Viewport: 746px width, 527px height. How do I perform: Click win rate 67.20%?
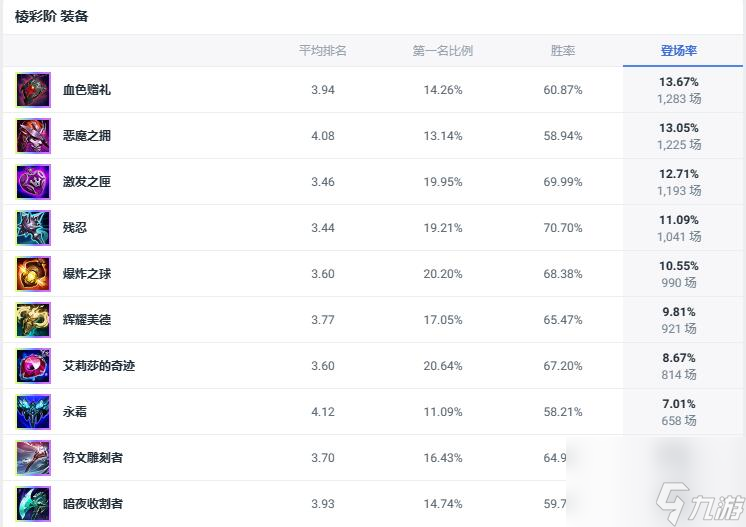pos(563,366)
